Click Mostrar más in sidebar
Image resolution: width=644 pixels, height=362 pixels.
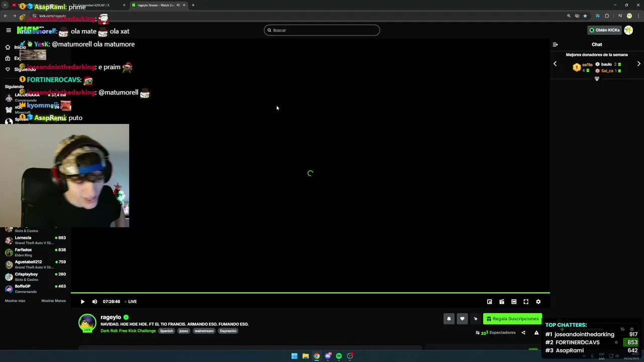pyautogui.click(x=15, y=301)
